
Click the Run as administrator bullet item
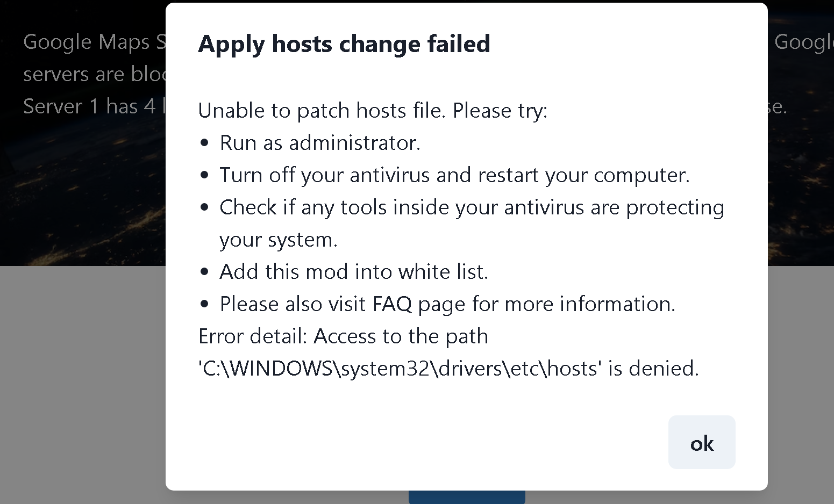tap(320, 142)
